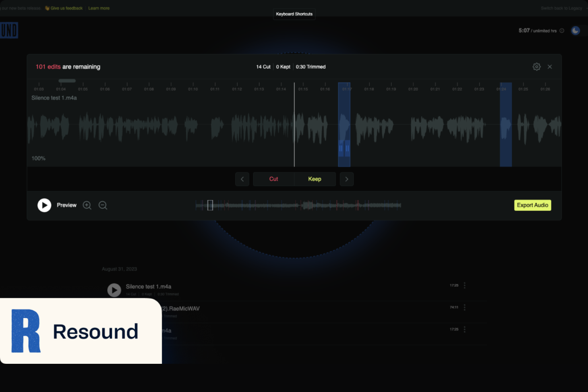The height and width of the screenshot is (392, 588).
Task: Open the editor settings gear
Action: click(x=537, y=67)
